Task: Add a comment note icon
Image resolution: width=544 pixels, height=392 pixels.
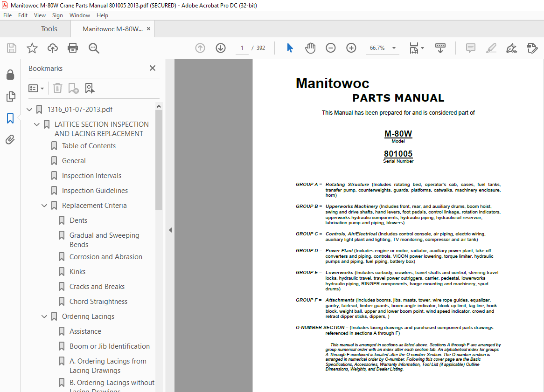Action: coord(470,48)
